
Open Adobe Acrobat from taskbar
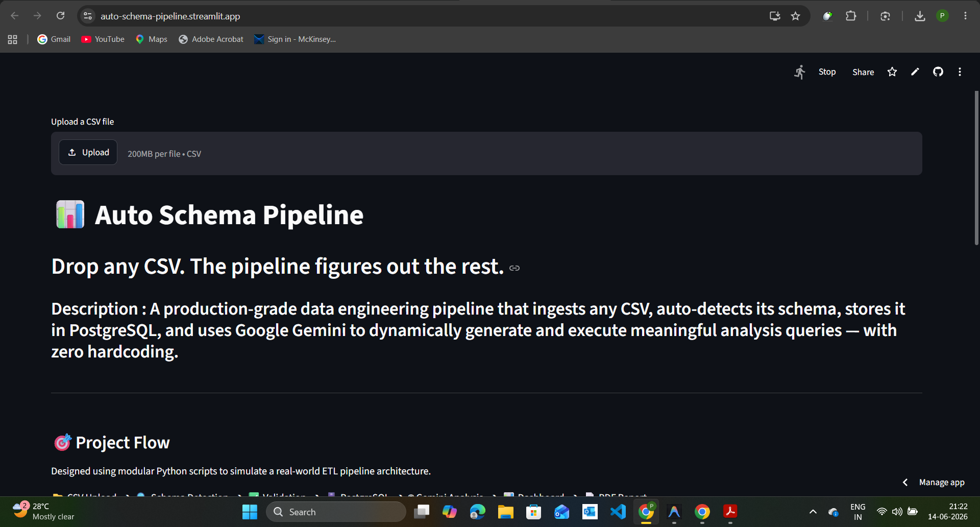coord(730,512)
